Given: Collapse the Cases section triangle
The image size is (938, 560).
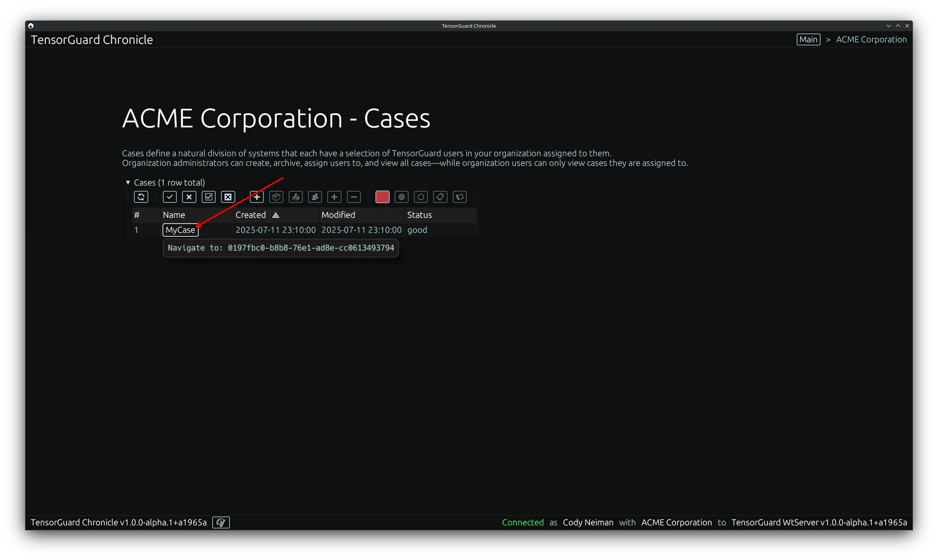Looking at the screenshot, I should coord(128,182).
